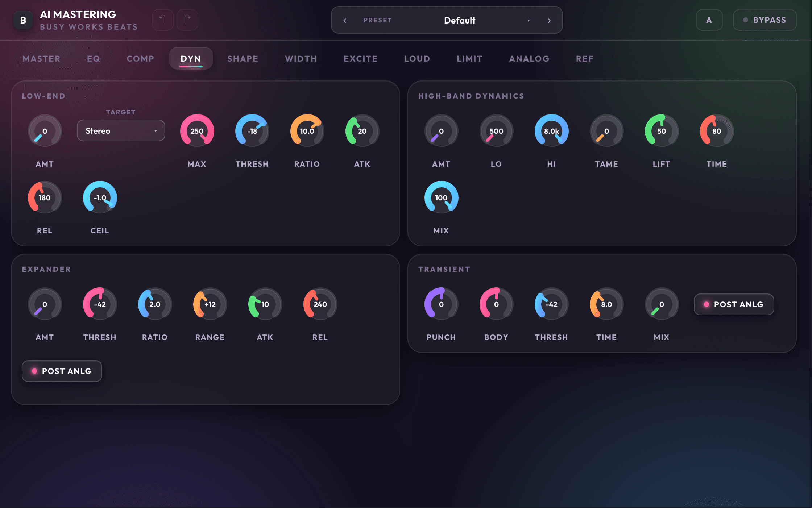This screenshot has width=812, height=508.
Task: Click the B logo icon
Action: pyautogui.click(x=23, y=20)
